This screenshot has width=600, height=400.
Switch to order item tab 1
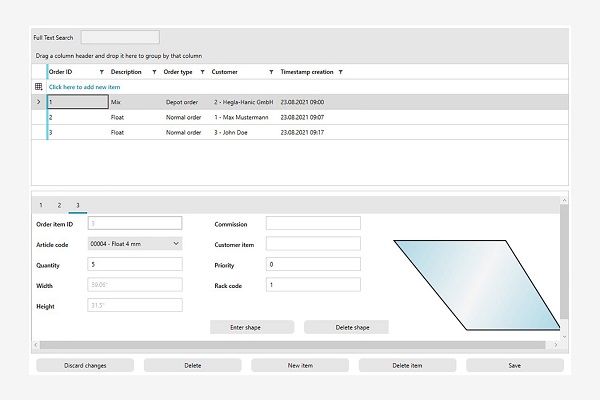pos(41,204)
